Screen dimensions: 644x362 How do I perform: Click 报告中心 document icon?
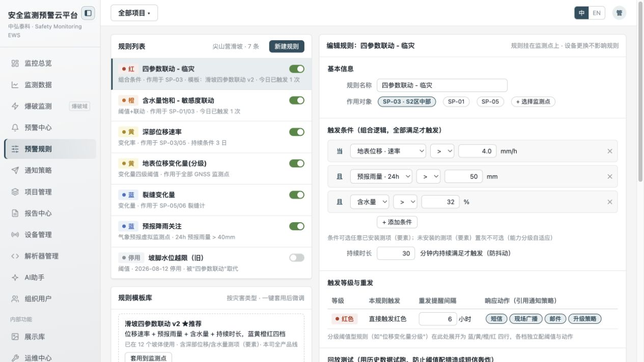(15, 214)
